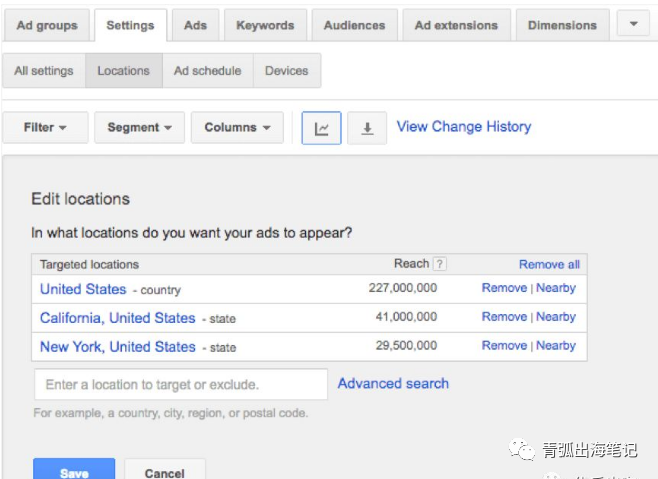This screenshot has width=658, height=479.
Task: Open California, United States location link
Action: [118, 318]
